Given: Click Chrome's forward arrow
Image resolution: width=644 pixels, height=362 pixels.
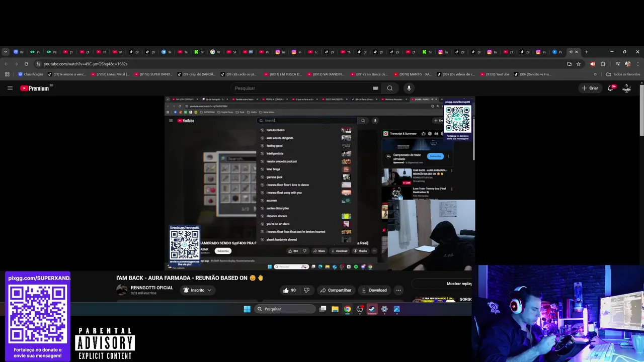Looking at the screenshot, I should 16,64.
